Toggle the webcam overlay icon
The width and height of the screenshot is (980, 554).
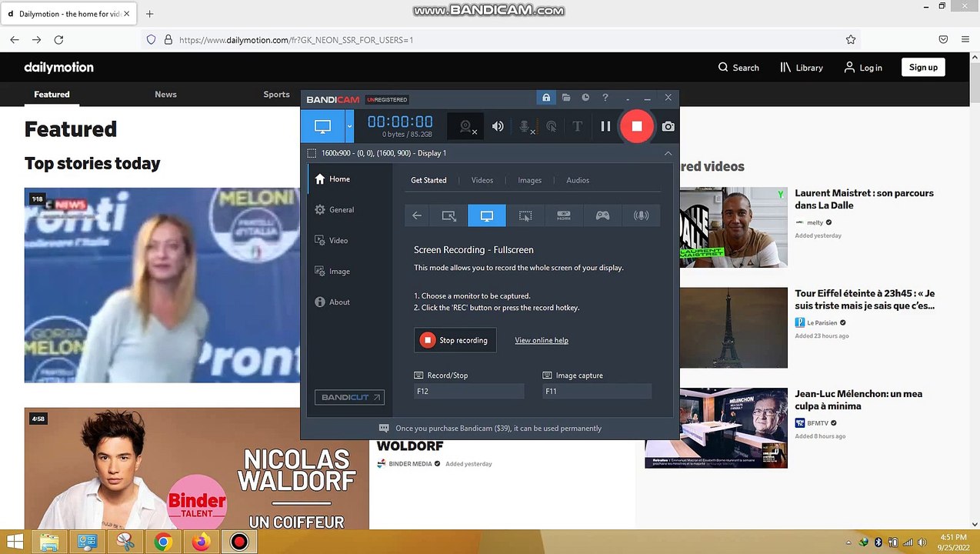click(466, 127)
